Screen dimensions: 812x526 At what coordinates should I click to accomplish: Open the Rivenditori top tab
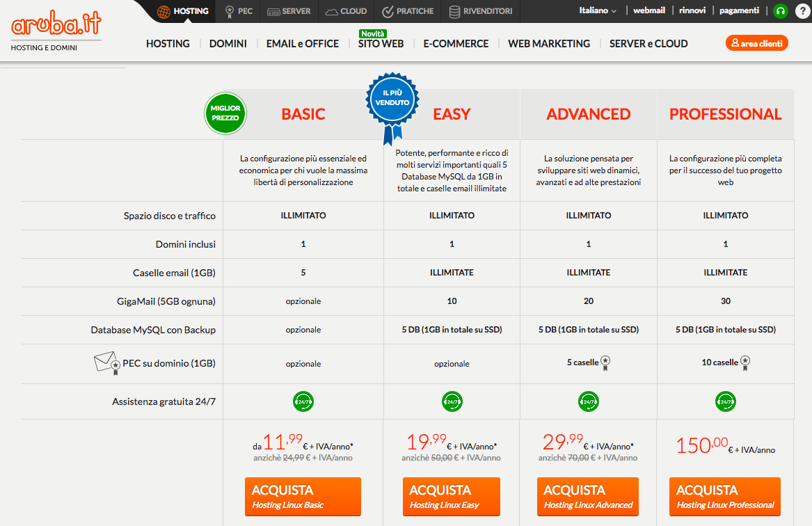click(481, 11)
